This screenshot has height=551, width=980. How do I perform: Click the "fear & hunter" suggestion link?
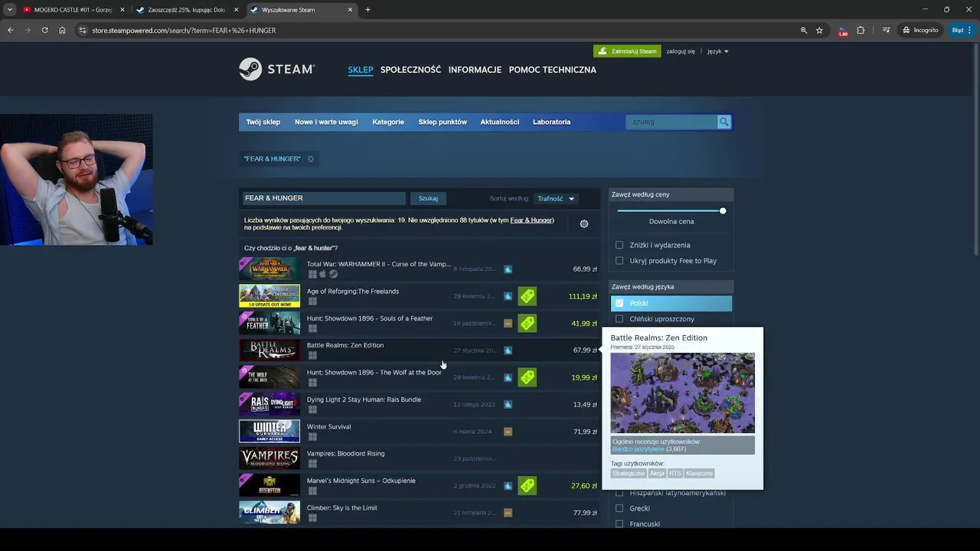tap(315, 248)
